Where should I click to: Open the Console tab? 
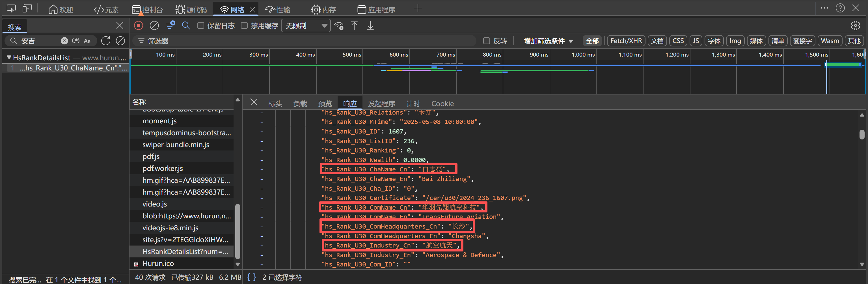click(x=147, y=10)
